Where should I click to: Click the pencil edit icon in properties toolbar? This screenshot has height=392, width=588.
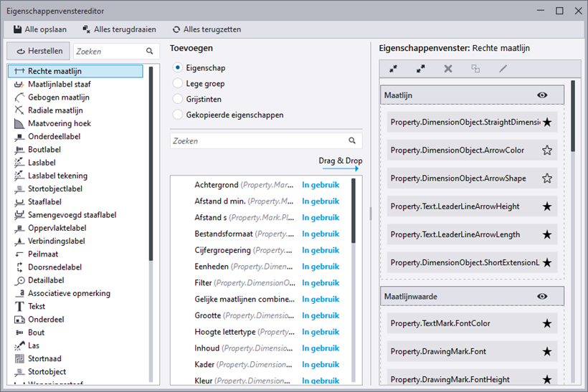[503, 69]
